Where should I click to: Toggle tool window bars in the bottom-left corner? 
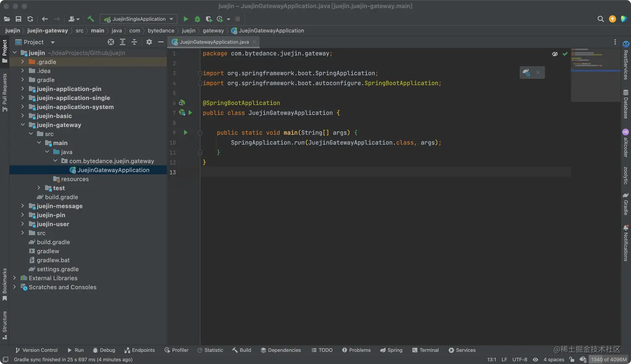coord(5,359)
